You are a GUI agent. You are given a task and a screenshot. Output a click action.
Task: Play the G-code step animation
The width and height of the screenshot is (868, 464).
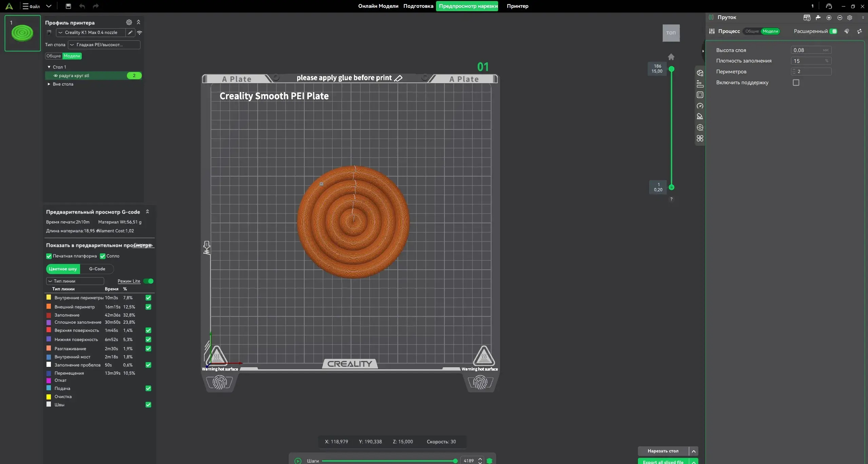(298, 461)
